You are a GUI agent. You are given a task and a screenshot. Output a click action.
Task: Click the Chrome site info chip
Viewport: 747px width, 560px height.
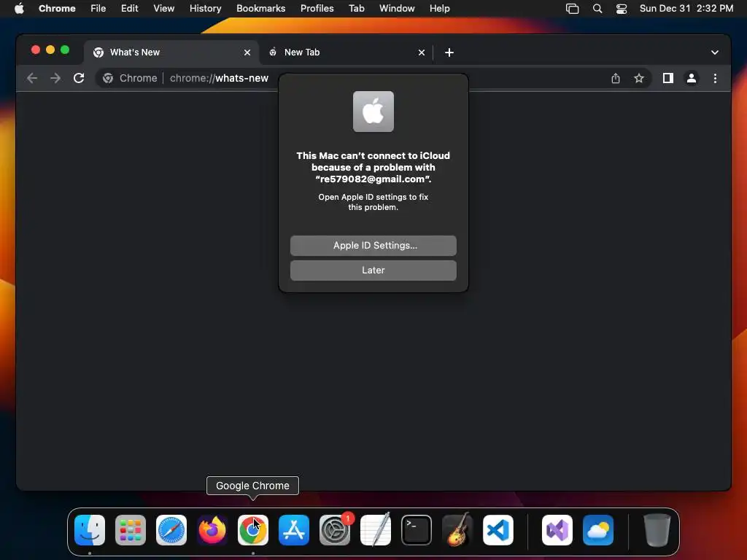click(130, 78)
